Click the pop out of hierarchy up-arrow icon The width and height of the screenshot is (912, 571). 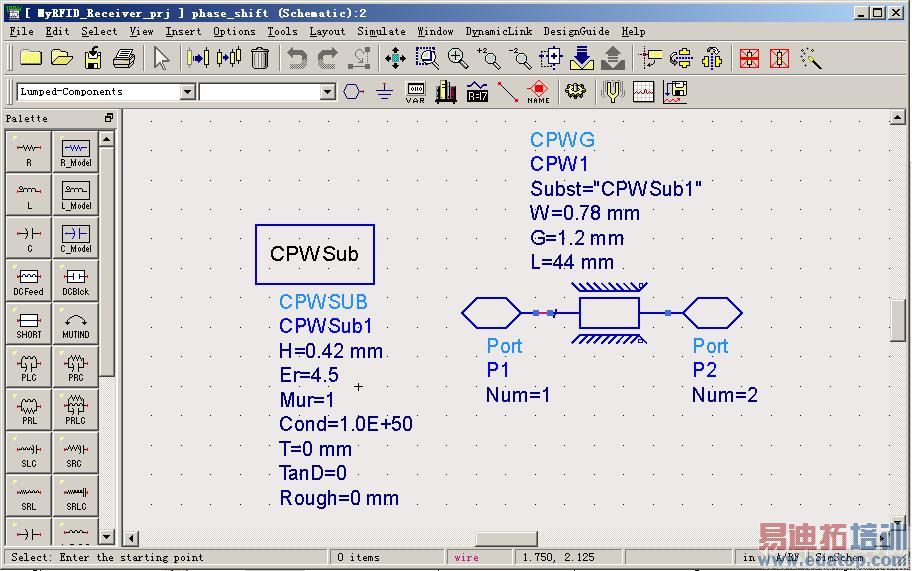[x=613, y=58]
